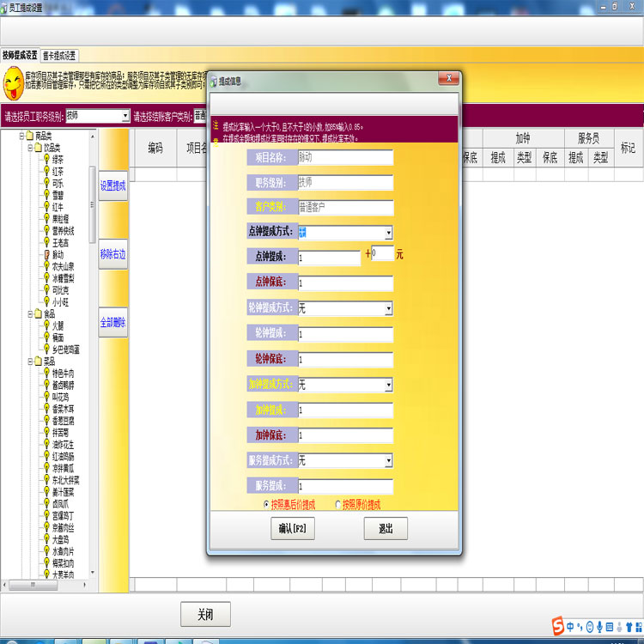Collapse the 菜品 tree node
644x644 pixels.
(30, 361)
